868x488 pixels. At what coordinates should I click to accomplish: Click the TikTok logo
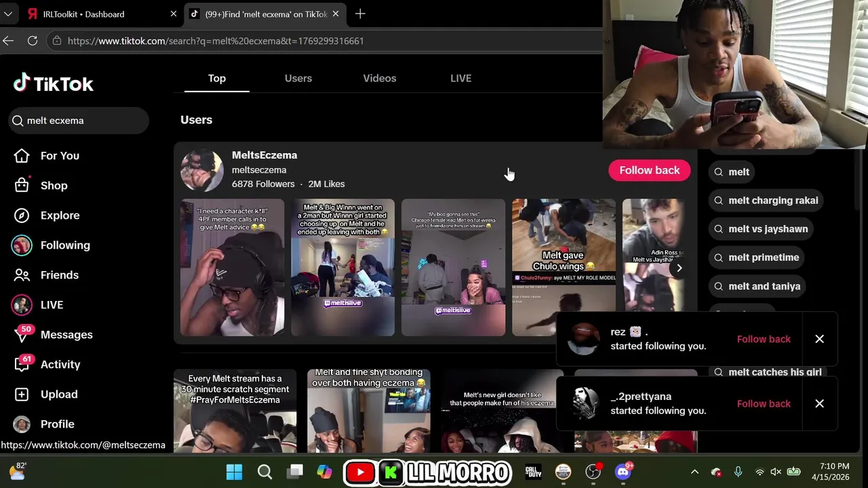[54, 83]
